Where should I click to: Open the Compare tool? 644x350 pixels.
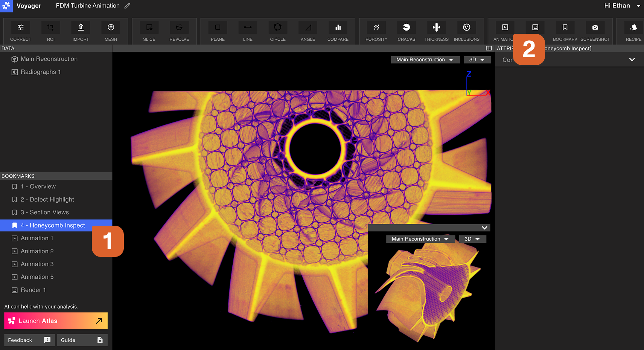pos(338,31)
